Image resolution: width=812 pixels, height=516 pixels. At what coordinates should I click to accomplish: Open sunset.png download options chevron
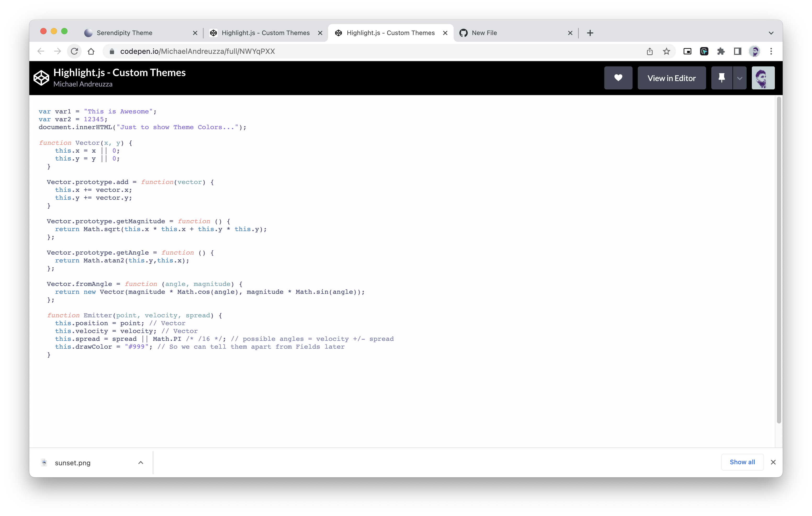tap(141, 463)
